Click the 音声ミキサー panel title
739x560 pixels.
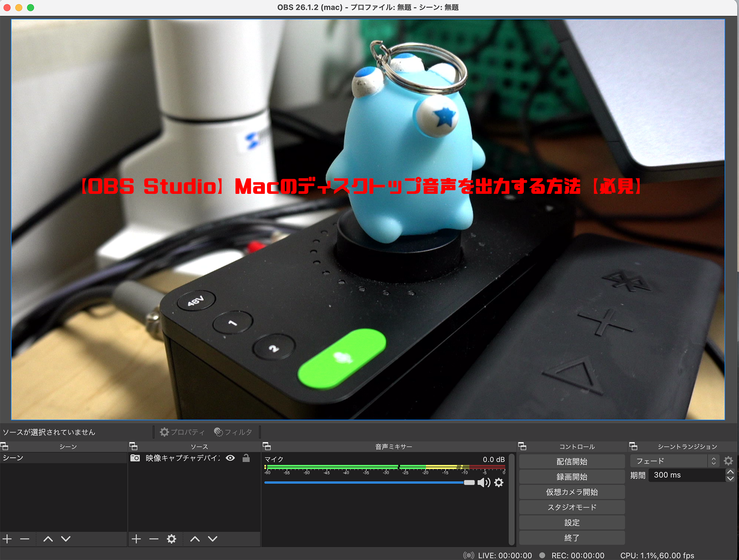pos(394,447)
